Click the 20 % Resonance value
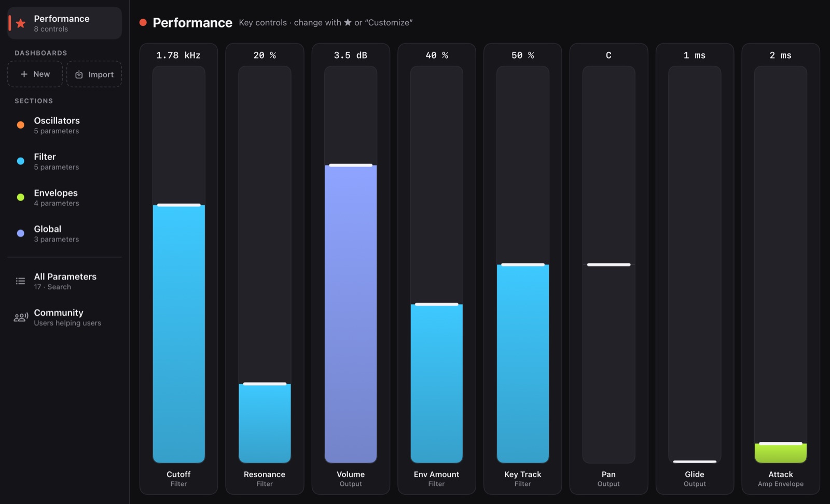 click(x=265, y=55)
